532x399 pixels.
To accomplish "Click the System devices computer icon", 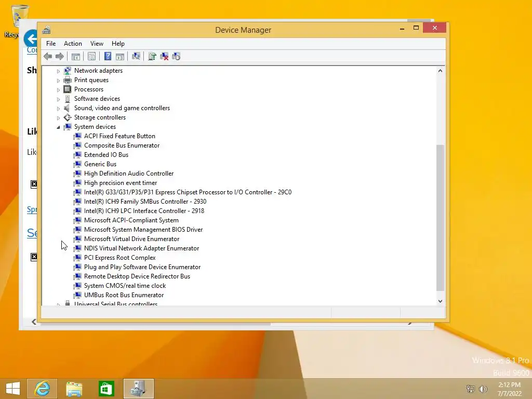I will tap(68, 127).
